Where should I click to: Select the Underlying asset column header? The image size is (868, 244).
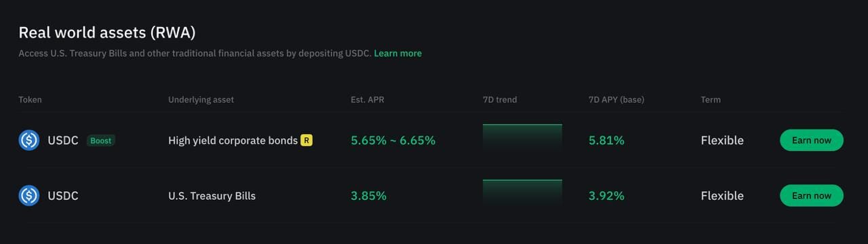click(201, 100)
